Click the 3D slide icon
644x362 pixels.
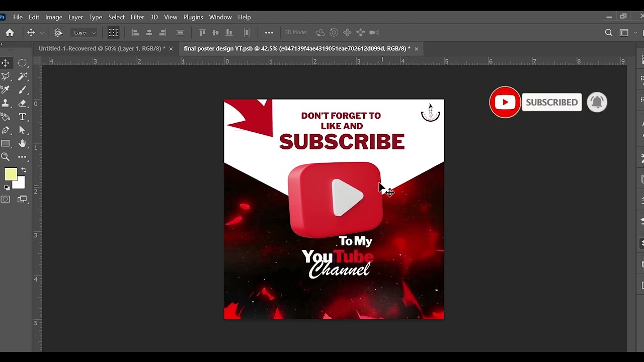point(361,33)
